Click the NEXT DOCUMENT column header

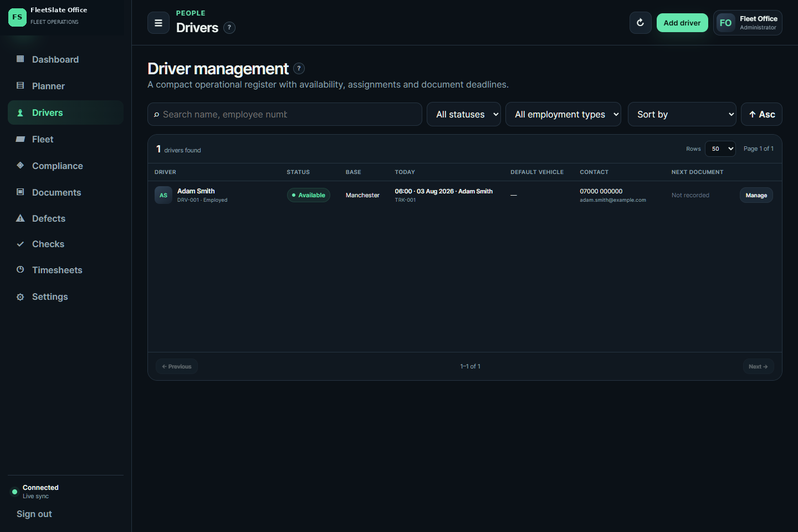tap(697, 172)
